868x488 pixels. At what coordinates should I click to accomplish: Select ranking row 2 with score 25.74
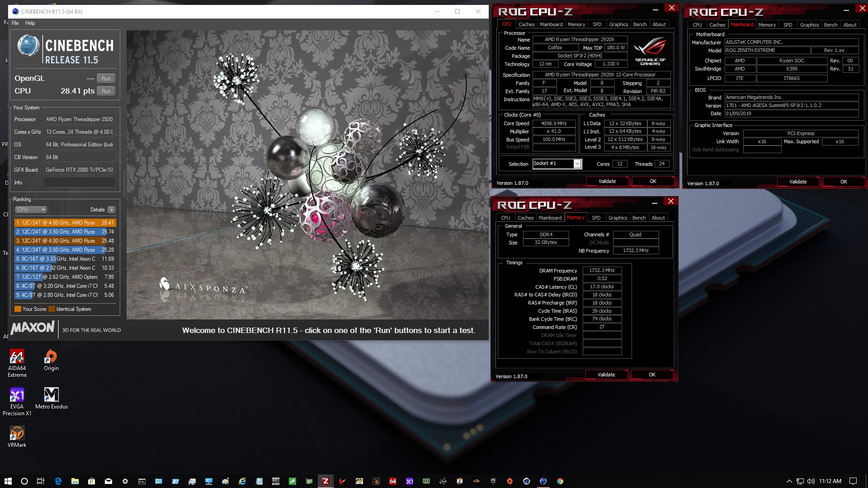point(65,232)
